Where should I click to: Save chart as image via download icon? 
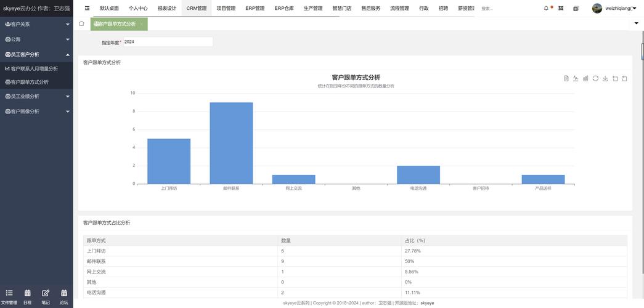pyautogui.click(x=605, y=78)
